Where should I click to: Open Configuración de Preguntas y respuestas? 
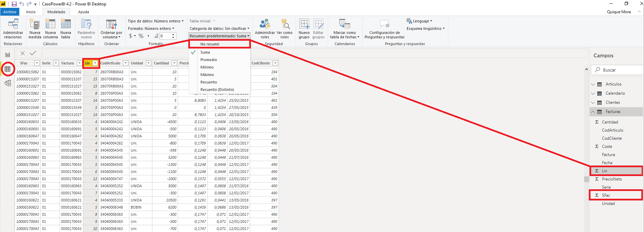384,29
